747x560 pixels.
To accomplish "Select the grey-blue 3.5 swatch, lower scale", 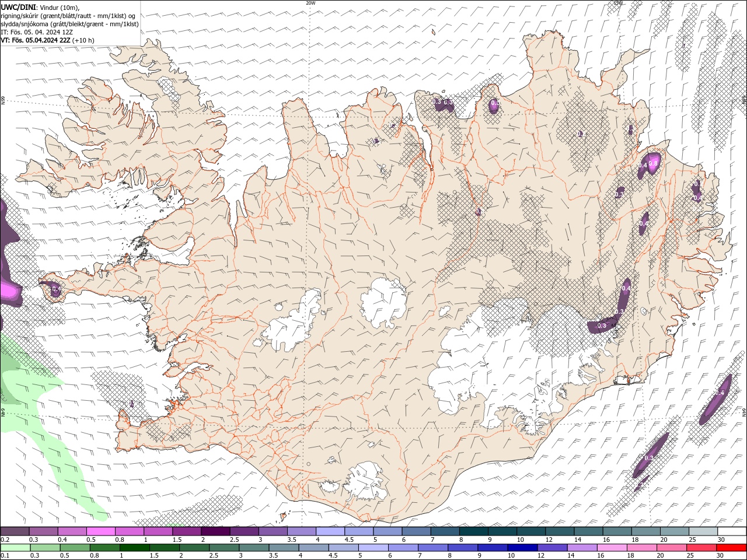I will click(x=283, y=548).
